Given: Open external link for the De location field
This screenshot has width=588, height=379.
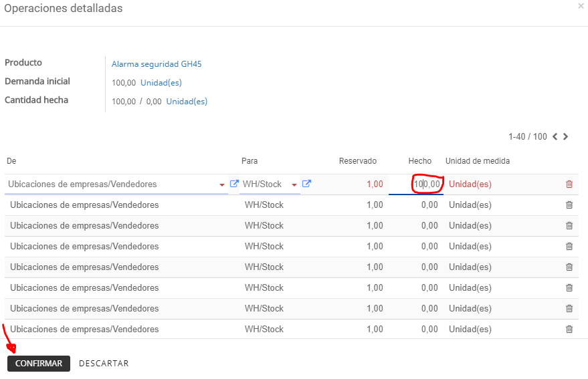Looking at the screenshot, I should (234, 184).
